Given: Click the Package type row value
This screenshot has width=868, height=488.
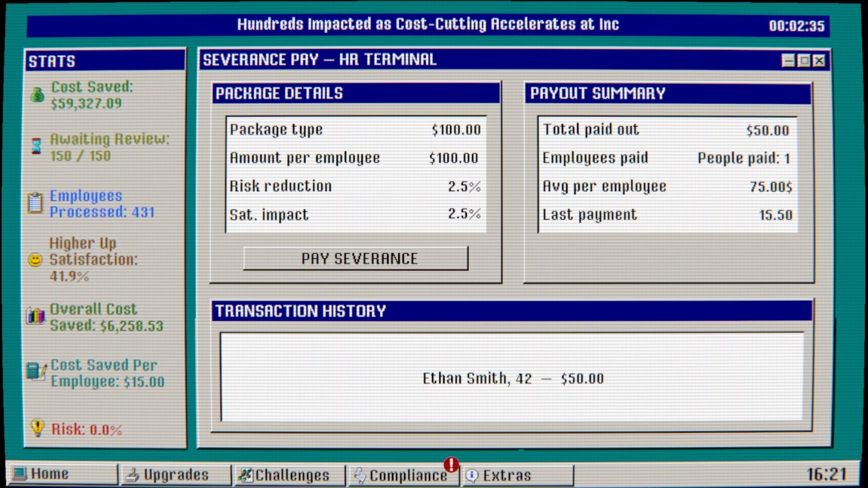Looking at the screenshot, I should point(456,130).
